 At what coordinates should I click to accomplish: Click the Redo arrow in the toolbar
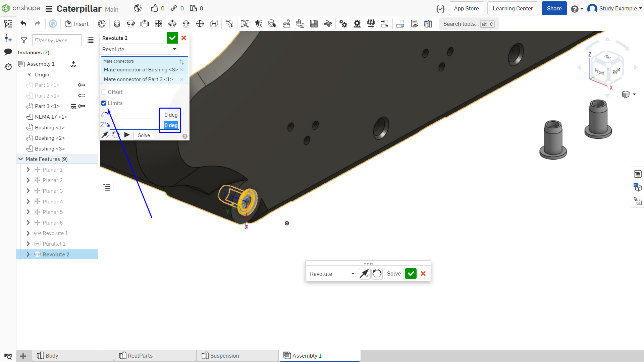(37, 23)
